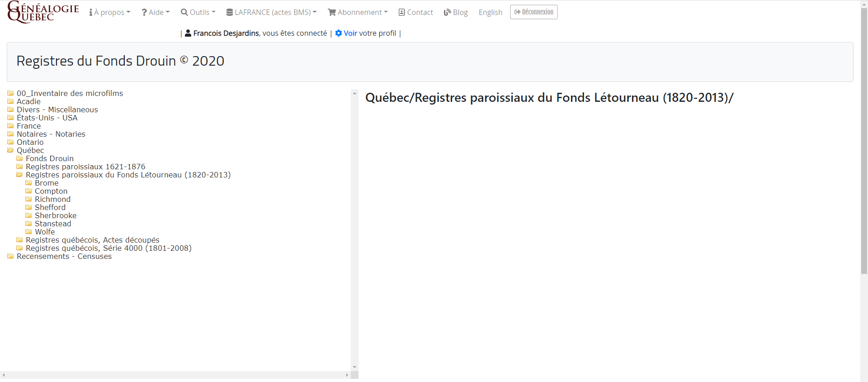Open Registres québécois, Série 4000 (1801-2008)
This screenshot has width=868, height=382.
[x=108, y=248]
